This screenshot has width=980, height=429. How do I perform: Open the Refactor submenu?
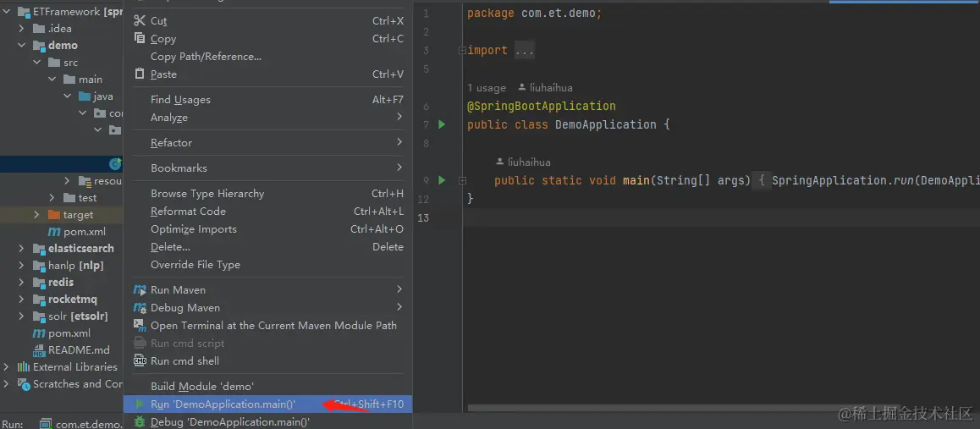pos(268,142)
